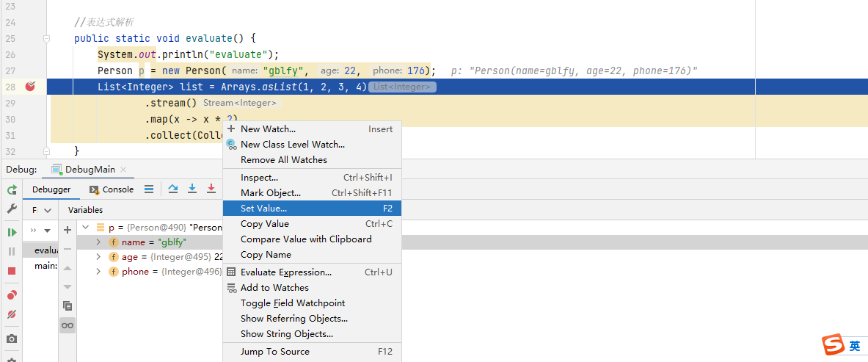Choose Copy Name menu entry
The height and width of the screenshot is (362, 868).
coord(312,255)
